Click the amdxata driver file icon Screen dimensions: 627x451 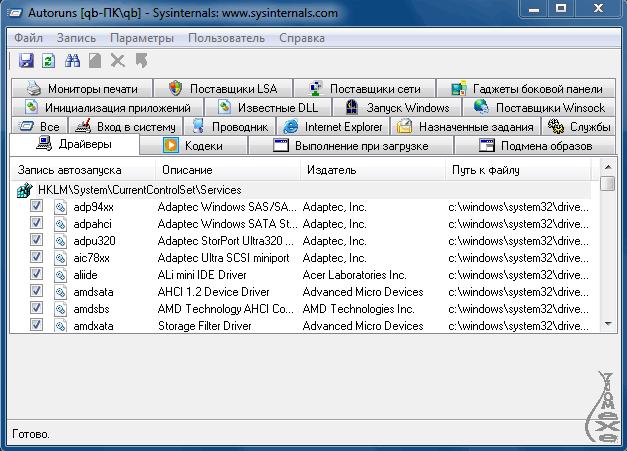pyautogui.click(x=60, y=326)
